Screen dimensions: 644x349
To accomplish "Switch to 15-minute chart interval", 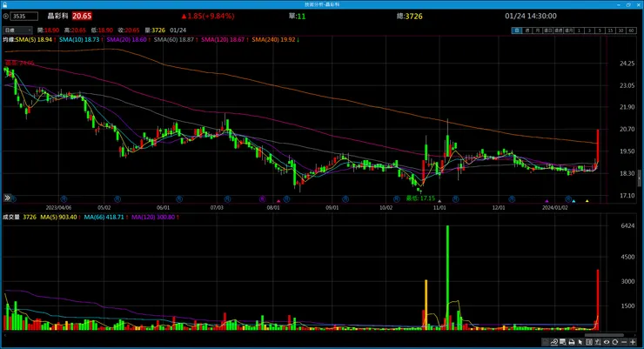I will 610,30.
